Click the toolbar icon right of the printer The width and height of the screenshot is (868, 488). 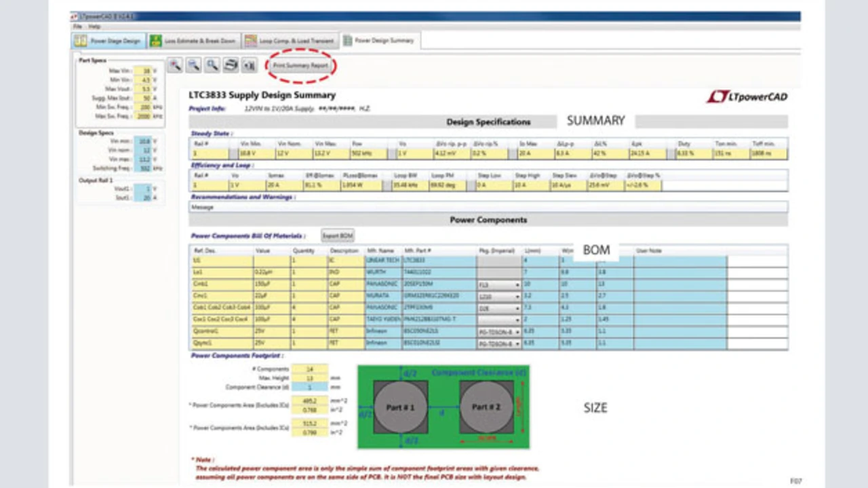tap(250, 65)
